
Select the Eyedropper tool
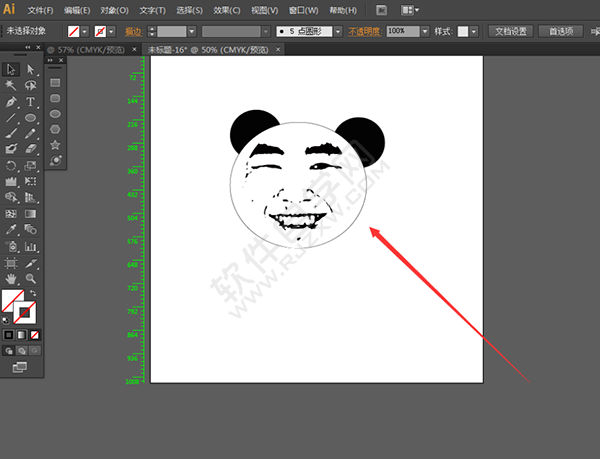[11, 230]
